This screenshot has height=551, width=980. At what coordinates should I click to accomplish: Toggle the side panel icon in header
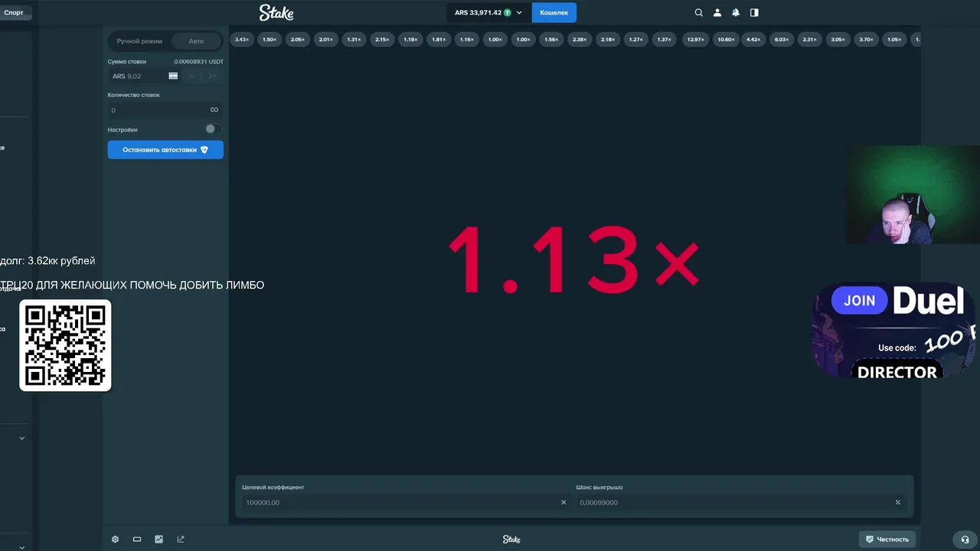point(754,12)
